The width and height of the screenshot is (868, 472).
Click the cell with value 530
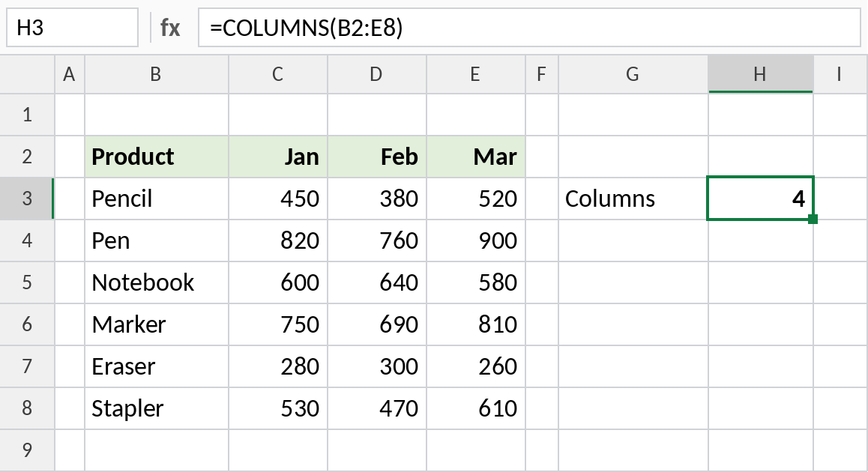[x=278, y=408]
